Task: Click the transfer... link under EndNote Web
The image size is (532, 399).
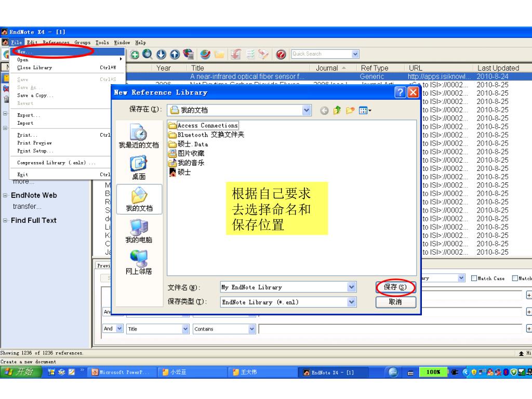Action: point(27,206)
